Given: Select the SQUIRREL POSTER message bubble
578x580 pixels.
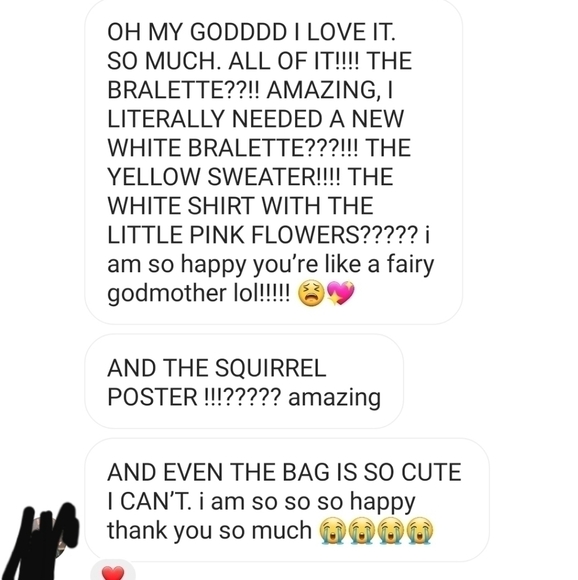Looking at the screenshot, I should click(244, 381).
